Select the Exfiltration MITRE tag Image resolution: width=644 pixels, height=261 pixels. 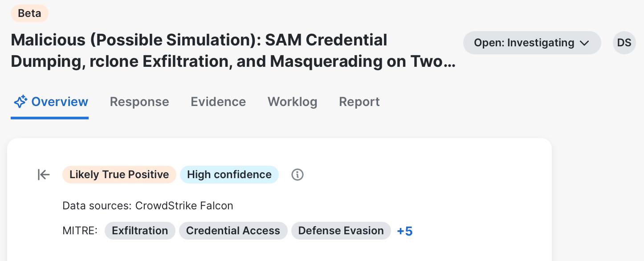pos(140,231)
